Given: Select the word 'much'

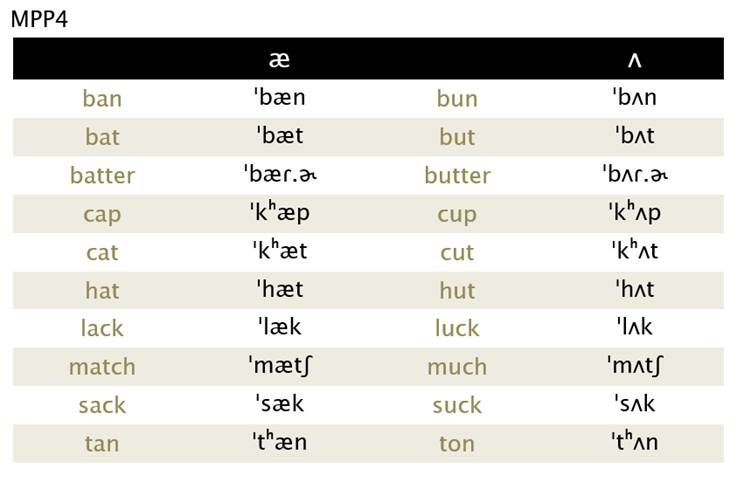Looking at the screenshot, I should 457,367.
